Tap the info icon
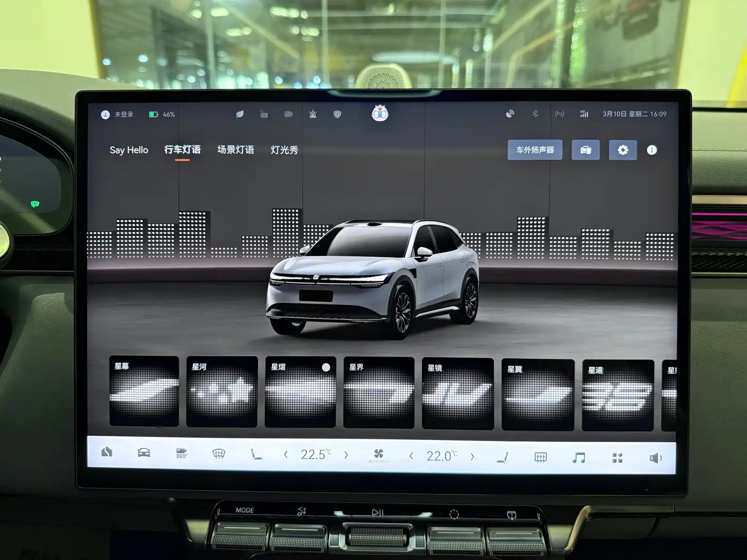This screenshot has height=560, width=747. (x=651, y=150)
